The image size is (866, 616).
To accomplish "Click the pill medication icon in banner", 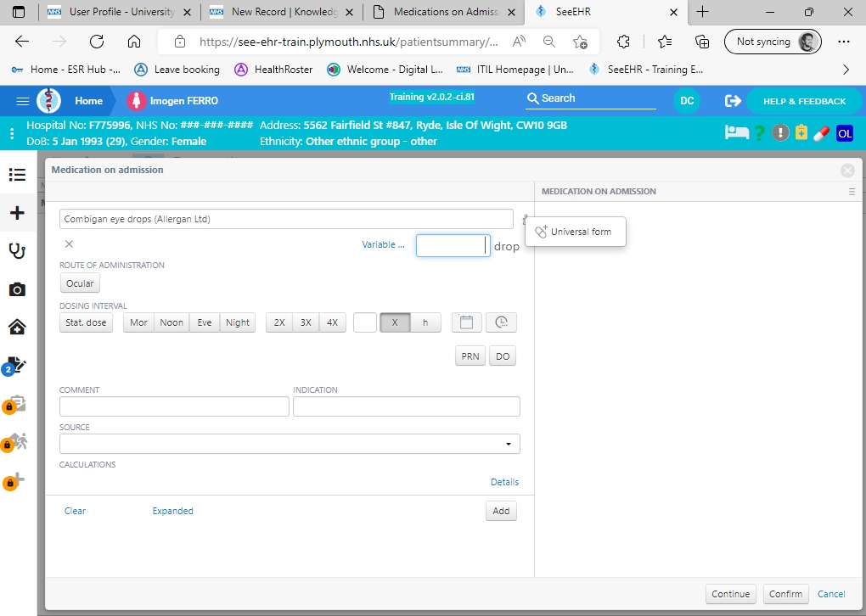I will [821, 133].
